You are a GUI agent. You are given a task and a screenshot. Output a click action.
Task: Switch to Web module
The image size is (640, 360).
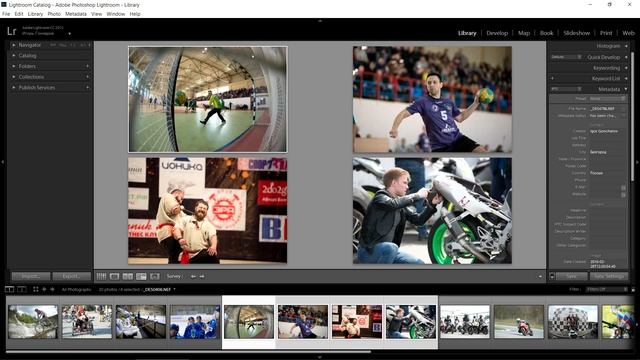(628, 33)
